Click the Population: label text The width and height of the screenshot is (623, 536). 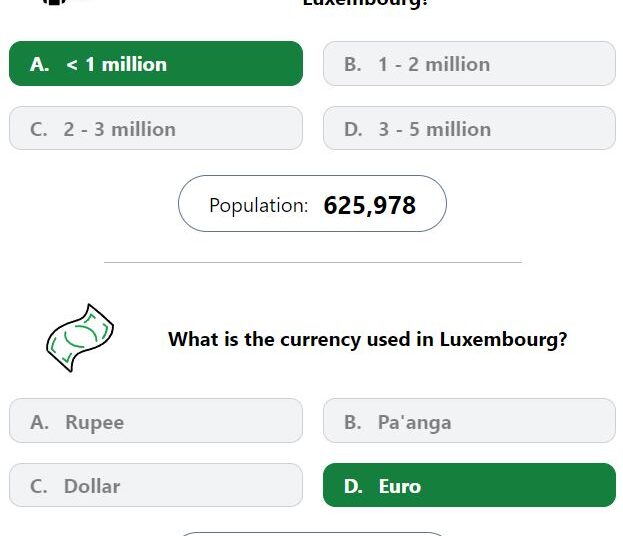pyautogui.click(x=259, y=206)
